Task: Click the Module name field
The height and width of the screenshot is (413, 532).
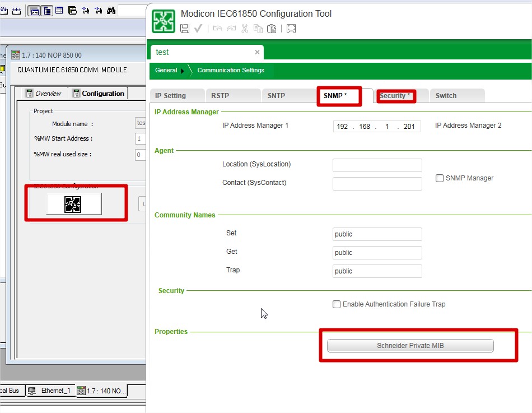Action: click(141, 123)
